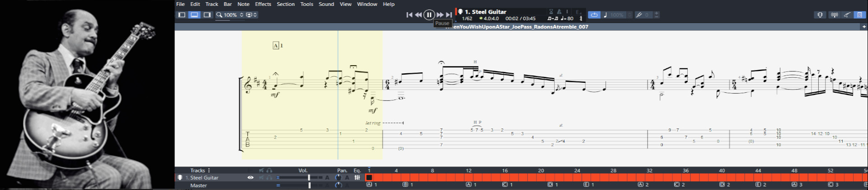
Task: Open the Edit menu
Action: 195,4
